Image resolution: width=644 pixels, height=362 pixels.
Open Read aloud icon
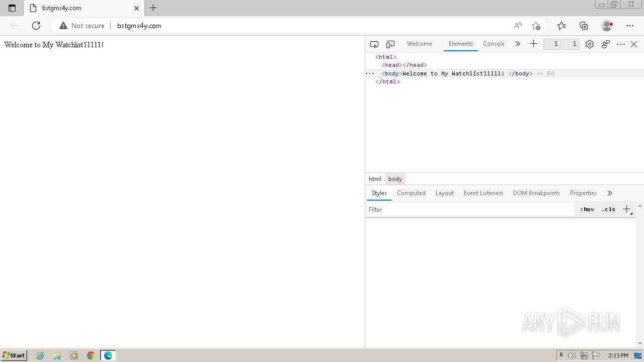click(x=518, y=26)
